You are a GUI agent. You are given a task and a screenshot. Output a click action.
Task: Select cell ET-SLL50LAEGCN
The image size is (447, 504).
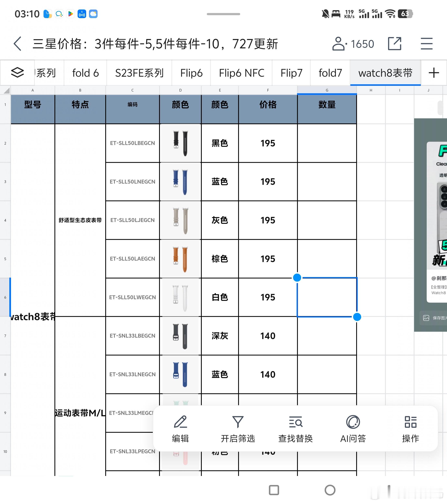[132, 259]
